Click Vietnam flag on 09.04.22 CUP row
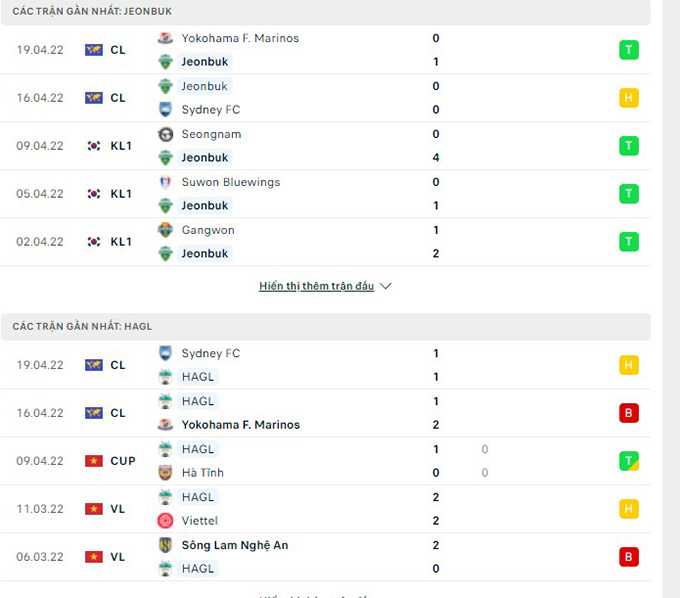The height and width of the screenshot is (598, 680). (x=94, y=461)
